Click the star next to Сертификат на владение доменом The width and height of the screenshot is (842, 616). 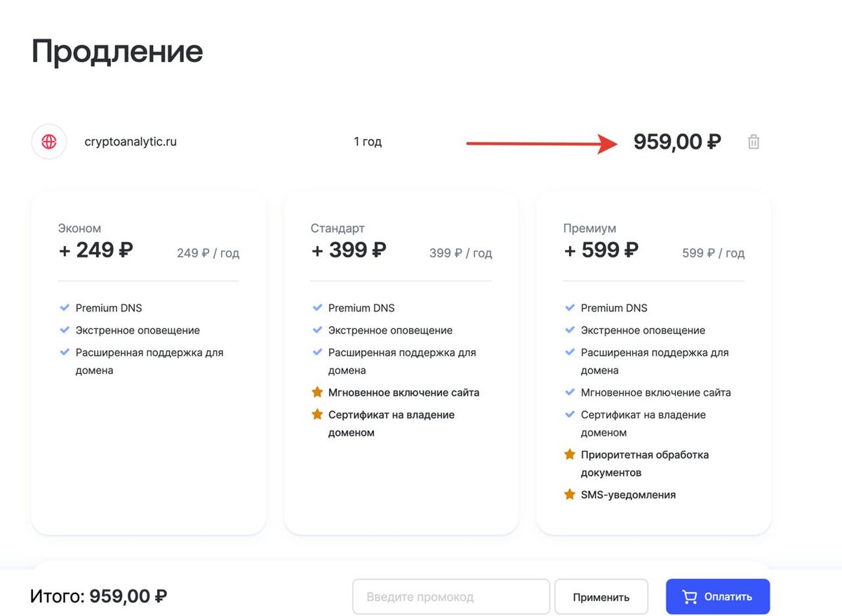point(317,415)
